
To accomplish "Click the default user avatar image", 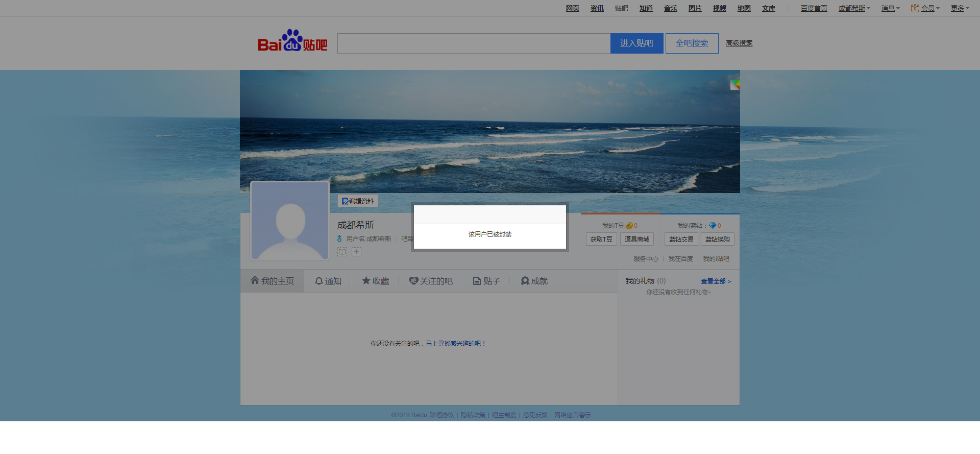I will click(x=290, y=221).
